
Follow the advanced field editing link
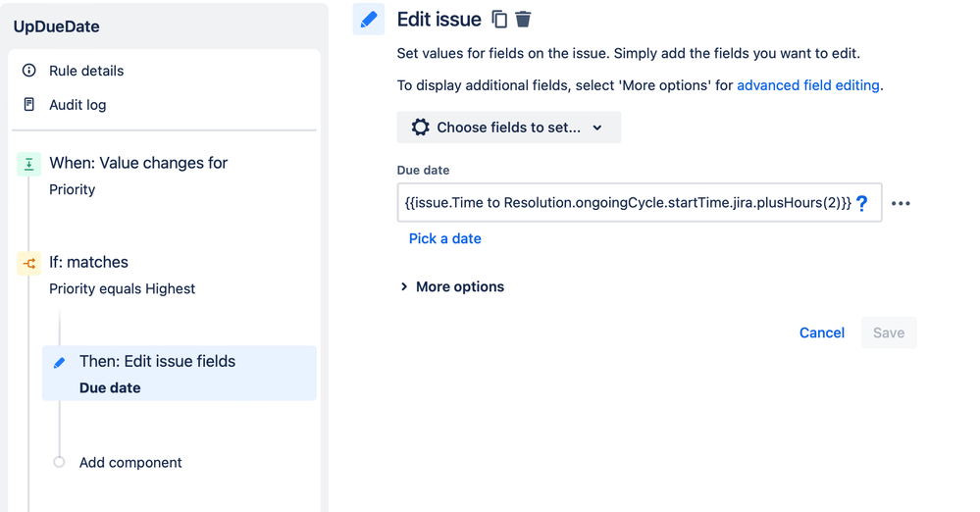point(807,85)
